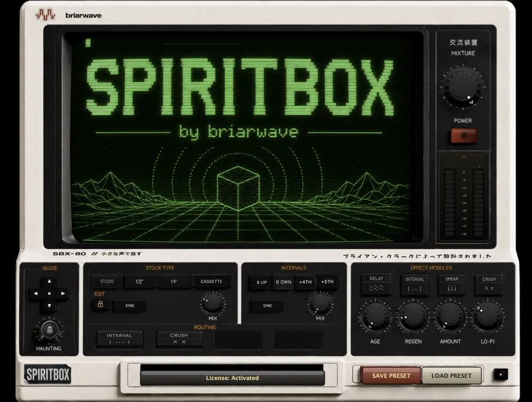Select the 1/2" stock type
This screenshot has height=402, width=532.
[139, 282]
